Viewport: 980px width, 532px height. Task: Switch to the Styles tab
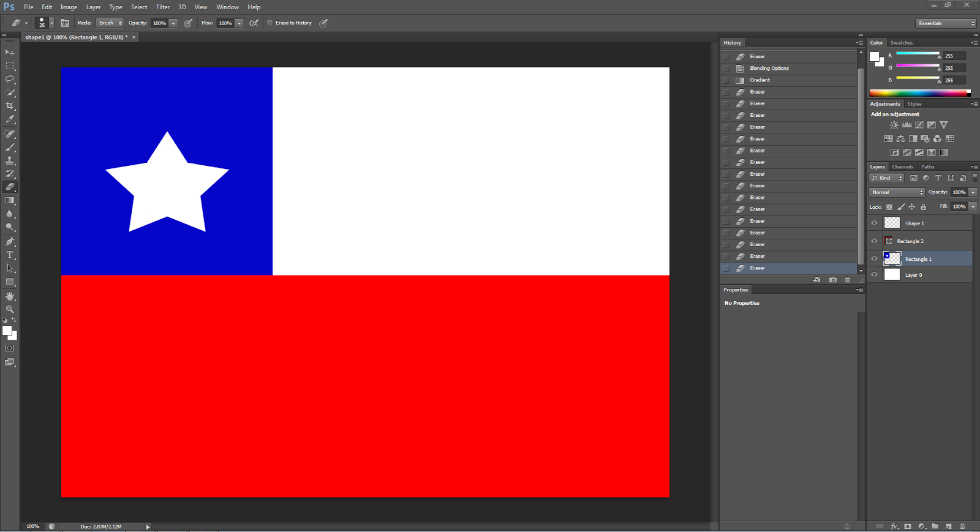[914, 104]
